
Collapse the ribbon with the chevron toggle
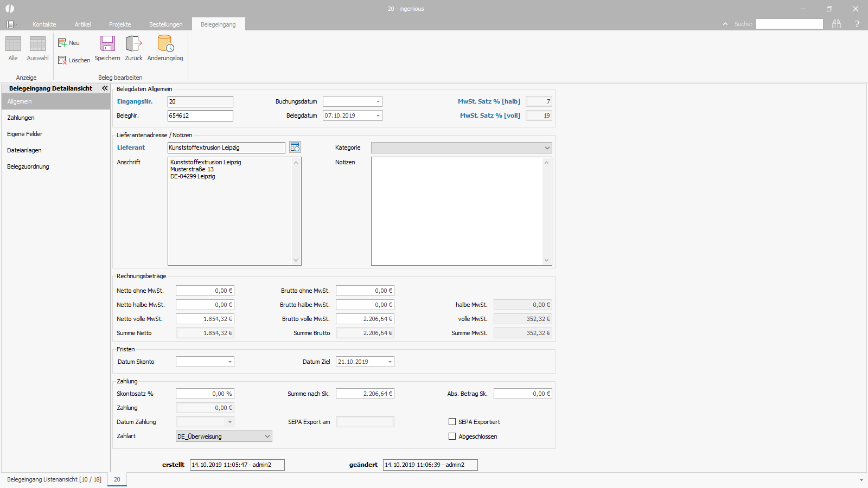click(725, 24)
